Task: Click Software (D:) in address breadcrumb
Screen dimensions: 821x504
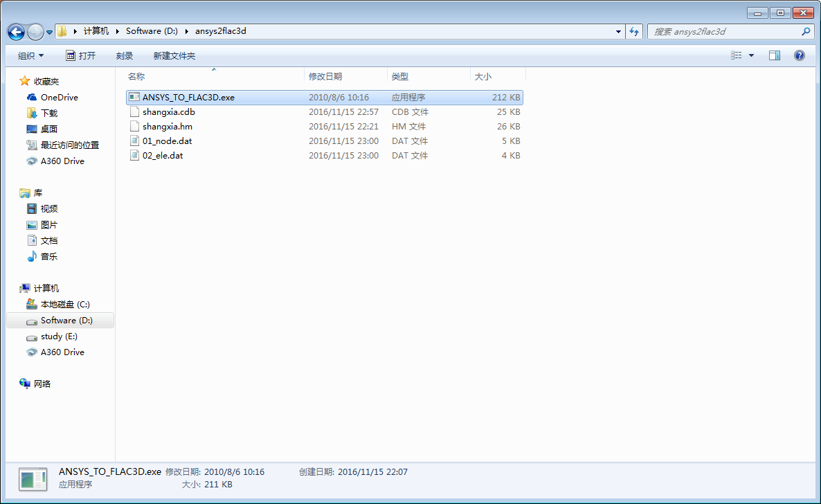Action: tap(152, 31)
